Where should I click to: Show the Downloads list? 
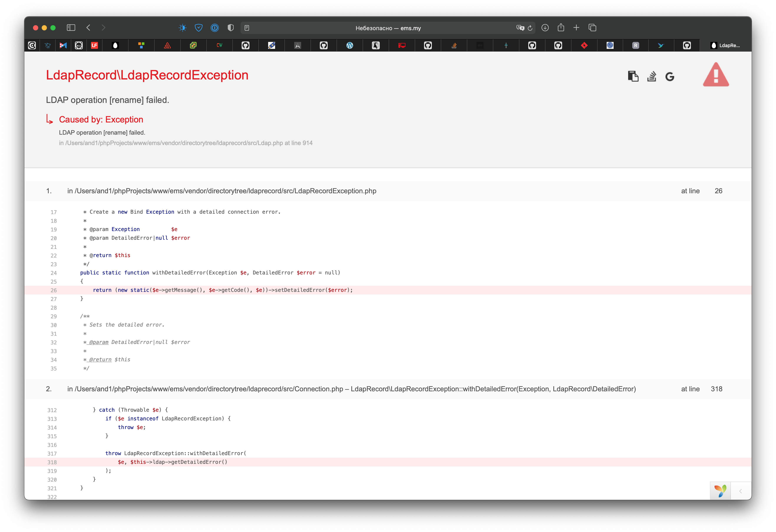545,28
